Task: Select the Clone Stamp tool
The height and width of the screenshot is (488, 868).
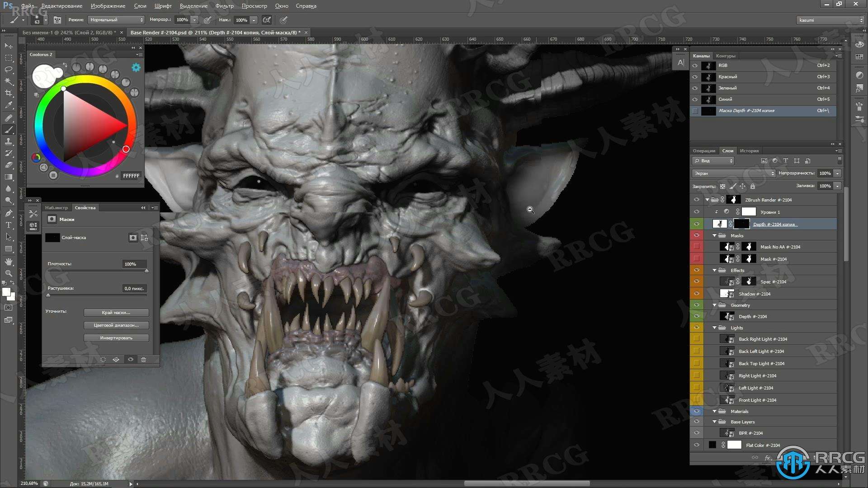Action: click(9, 141)
